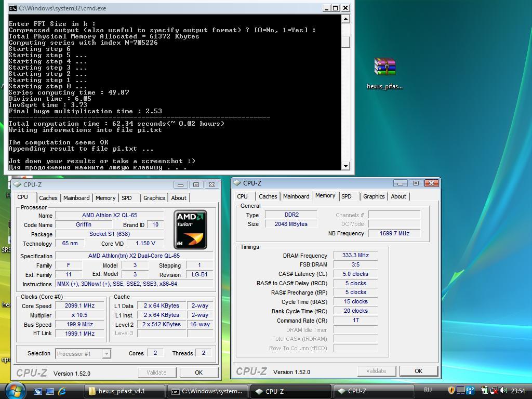
Task: Click volume speaker icon in system tray
Action: tap(503, 391)
